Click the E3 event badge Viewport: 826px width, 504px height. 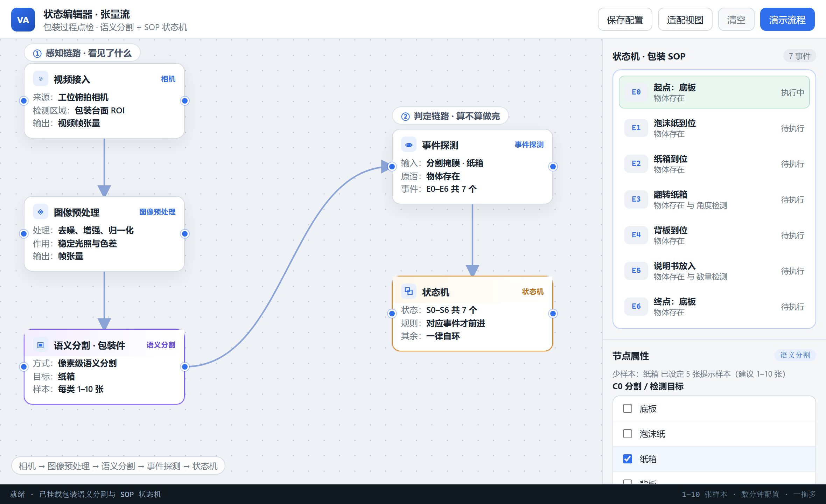[x=636, y=199]
